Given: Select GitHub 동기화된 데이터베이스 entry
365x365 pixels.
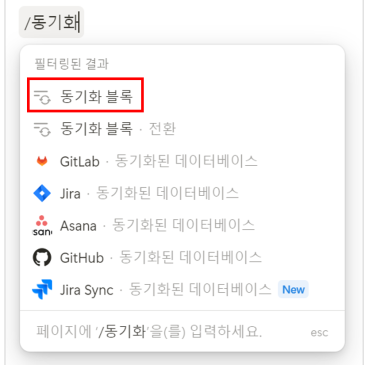Looking at the screenshot, I should point(182,258).
